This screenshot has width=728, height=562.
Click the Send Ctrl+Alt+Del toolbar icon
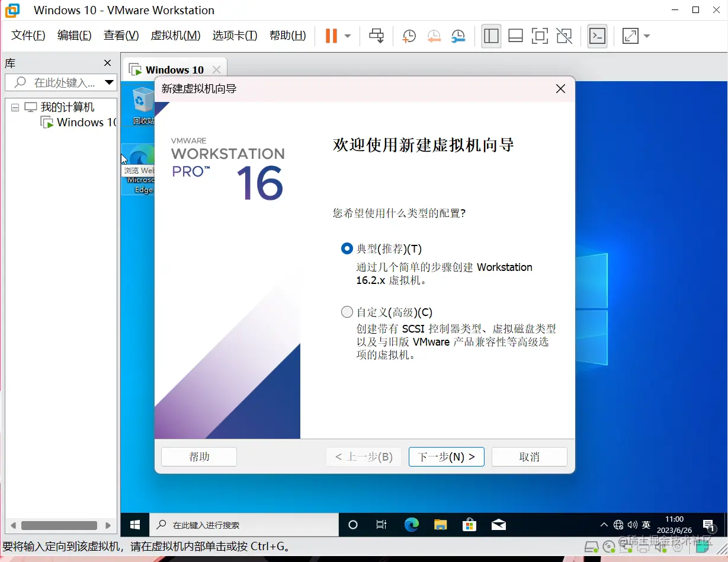[x=376, y=36]
